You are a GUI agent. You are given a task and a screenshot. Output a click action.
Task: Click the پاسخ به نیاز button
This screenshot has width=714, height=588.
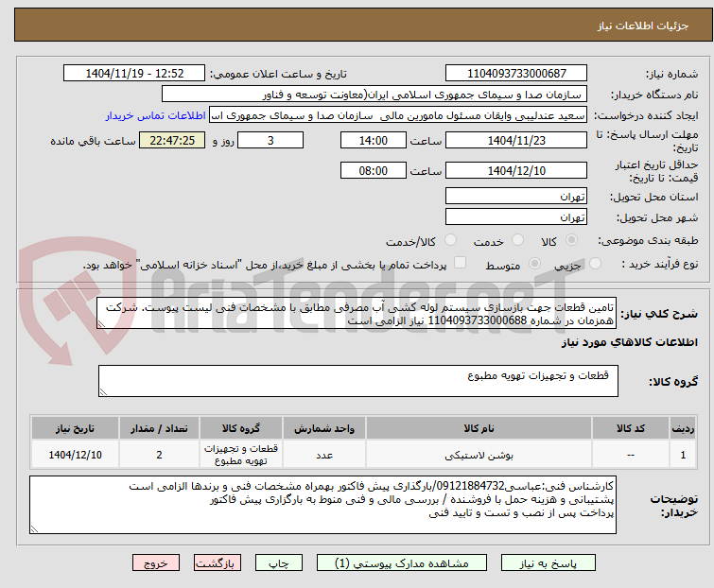(549, 563)
